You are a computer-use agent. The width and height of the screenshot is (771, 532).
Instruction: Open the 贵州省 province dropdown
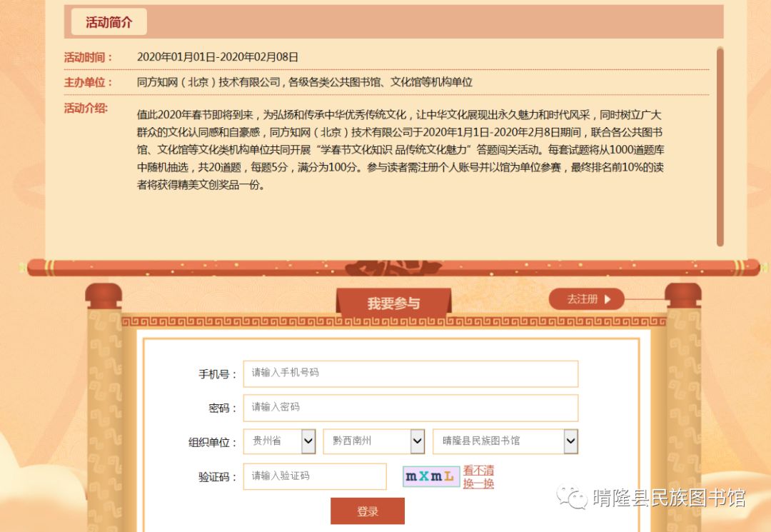click(x=279, y=441)
